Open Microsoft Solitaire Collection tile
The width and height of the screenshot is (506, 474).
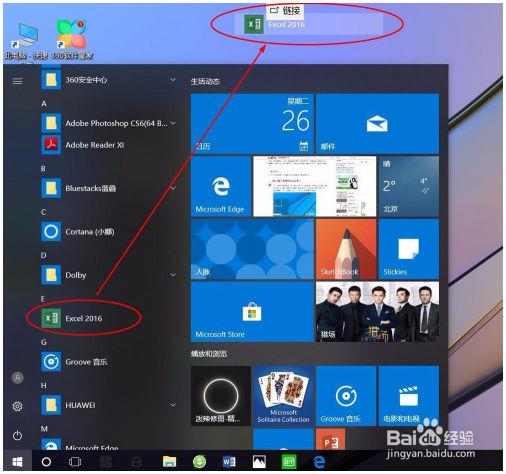click(x=283, y=396)
